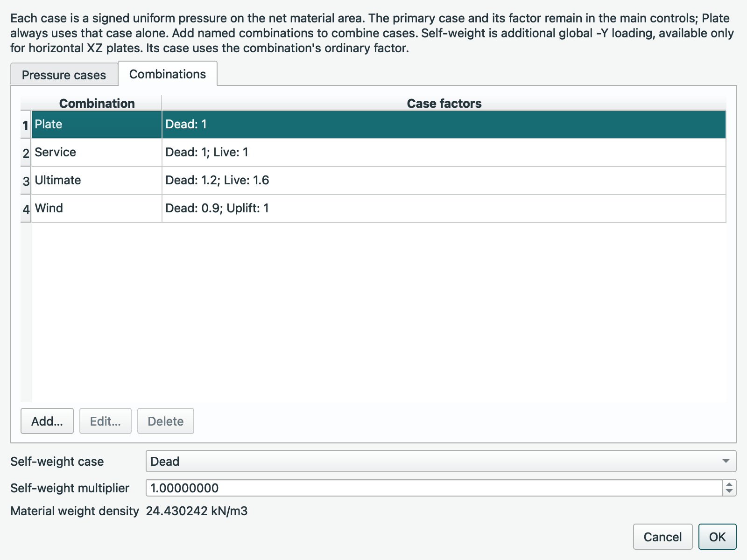Select row header number 4

[26, 209]
